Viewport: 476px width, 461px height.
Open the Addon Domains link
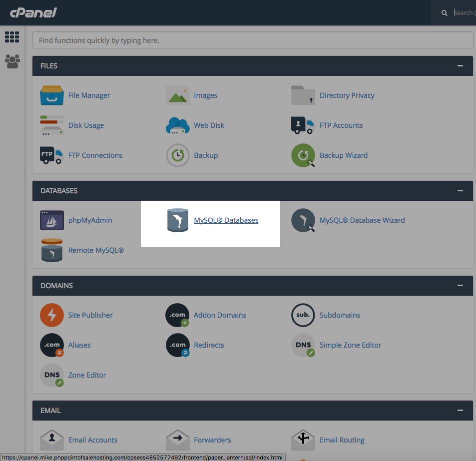click(220, 315)
